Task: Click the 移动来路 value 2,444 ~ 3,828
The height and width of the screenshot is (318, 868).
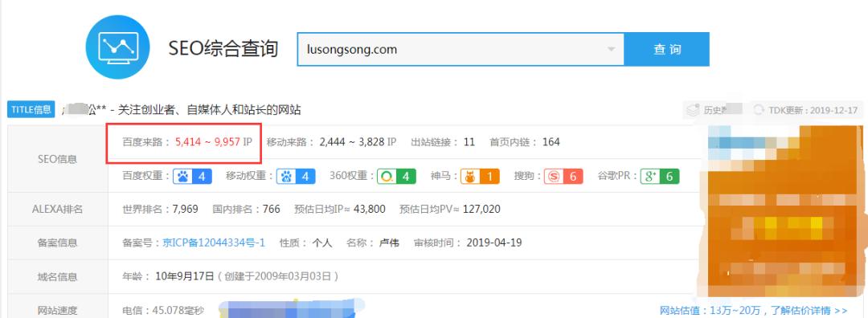Action: tap(352, 142)
